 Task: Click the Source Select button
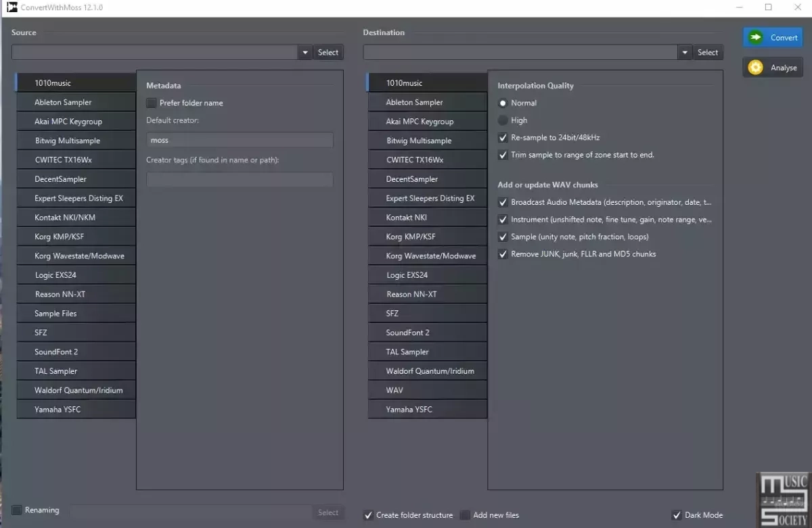point(328,52)
